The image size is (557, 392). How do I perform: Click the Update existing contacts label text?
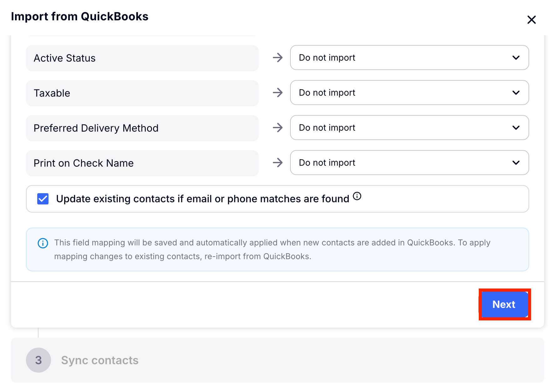click(x=202, y=199)
